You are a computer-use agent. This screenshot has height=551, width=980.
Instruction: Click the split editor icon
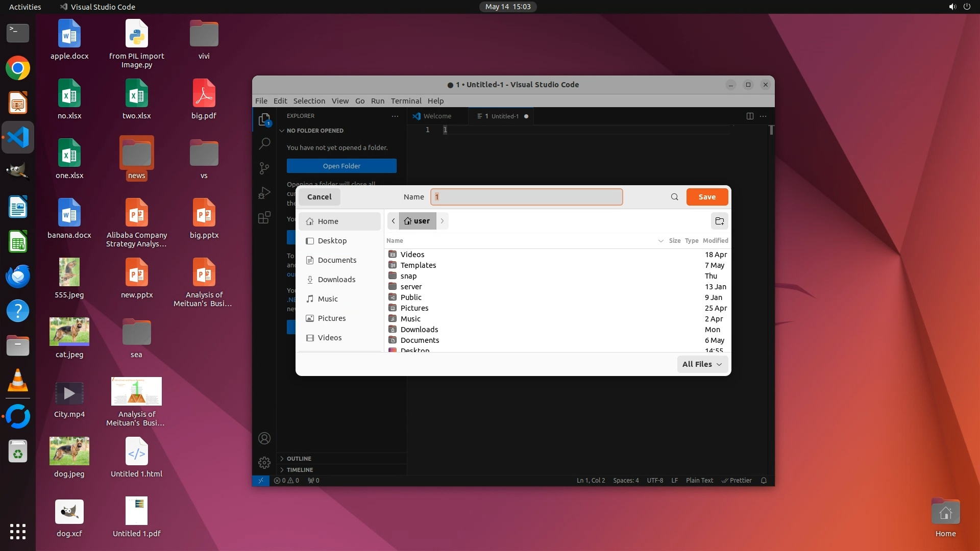click(x=749, y=116)
